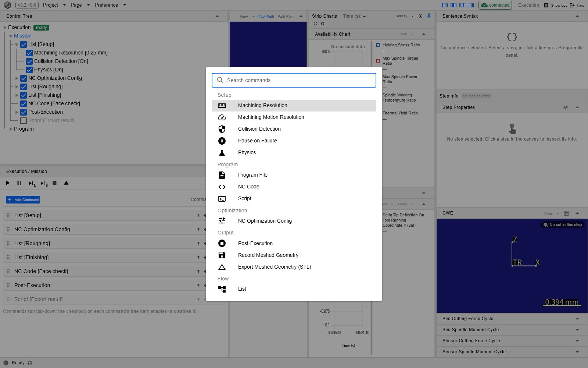Click the eject icon in execution toolbar
This screenshot has width=588, height=368.
[66, 183]
